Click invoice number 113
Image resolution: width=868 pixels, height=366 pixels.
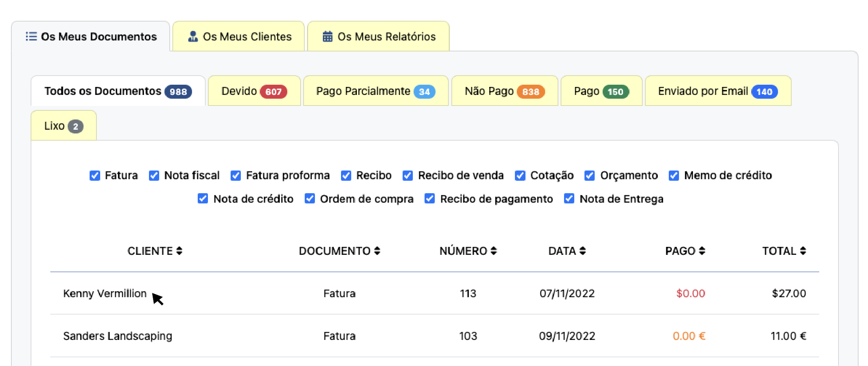point(468,293)
